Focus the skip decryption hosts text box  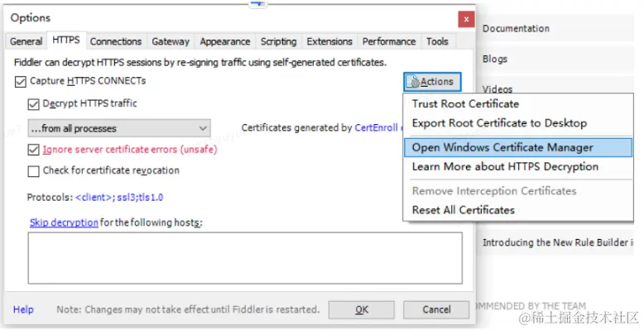coord(245,258)
